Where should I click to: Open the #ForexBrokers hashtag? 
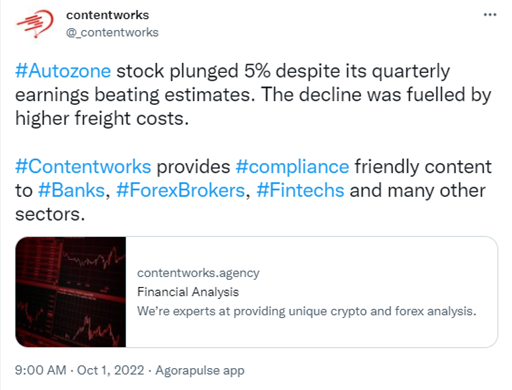[x=181, y=190]
